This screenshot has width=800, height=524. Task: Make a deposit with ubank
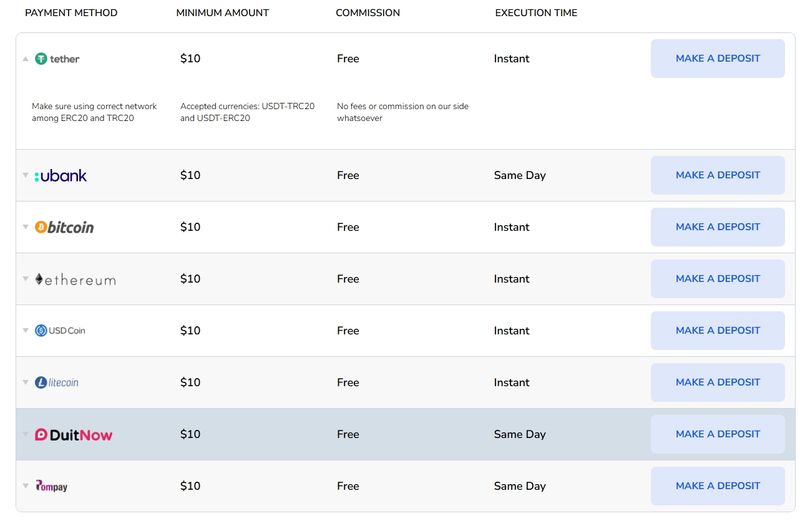click(717, 175)
